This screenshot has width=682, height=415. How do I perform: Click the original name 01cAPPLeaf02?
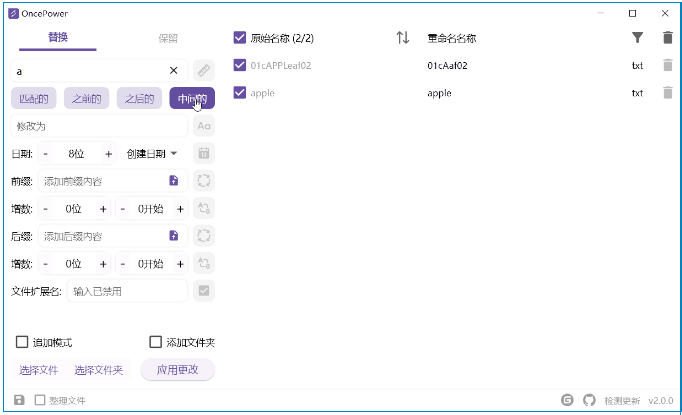pos(281,66)
